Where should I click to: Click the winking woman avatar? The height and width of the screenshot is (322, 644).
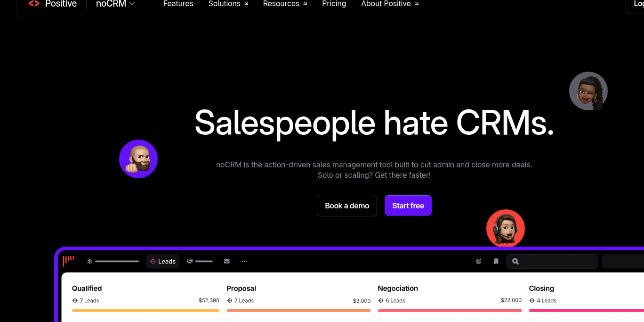point(588,91)
